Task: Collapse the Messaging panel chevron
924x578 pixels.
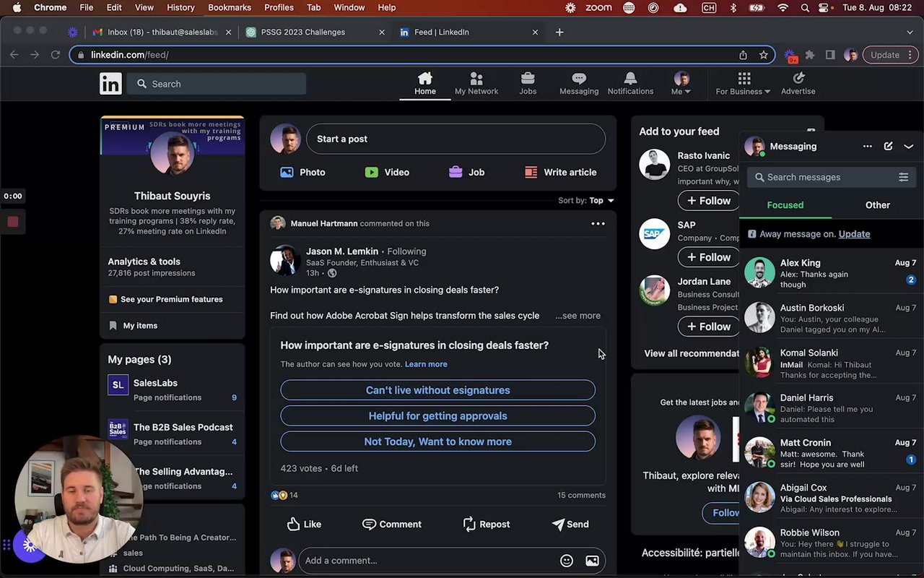Action: 909,146
